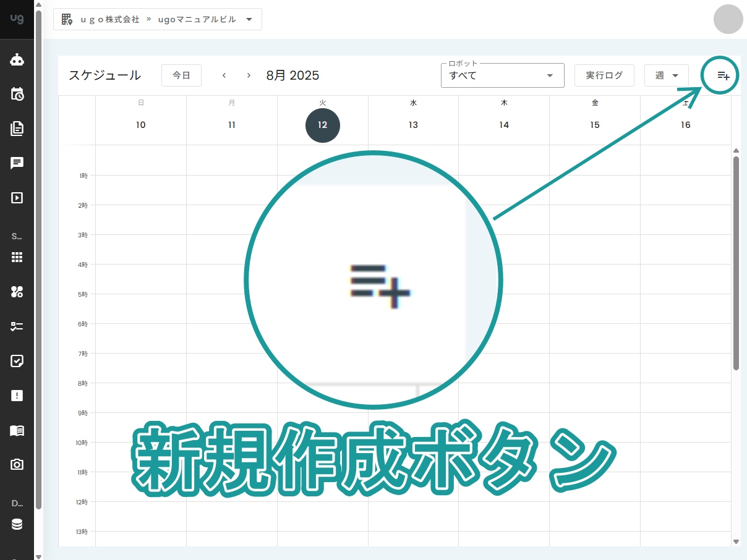Open the schedule calendar-clock sidebar icon
This screenshot has height=560, width=747.
point(17,94)
